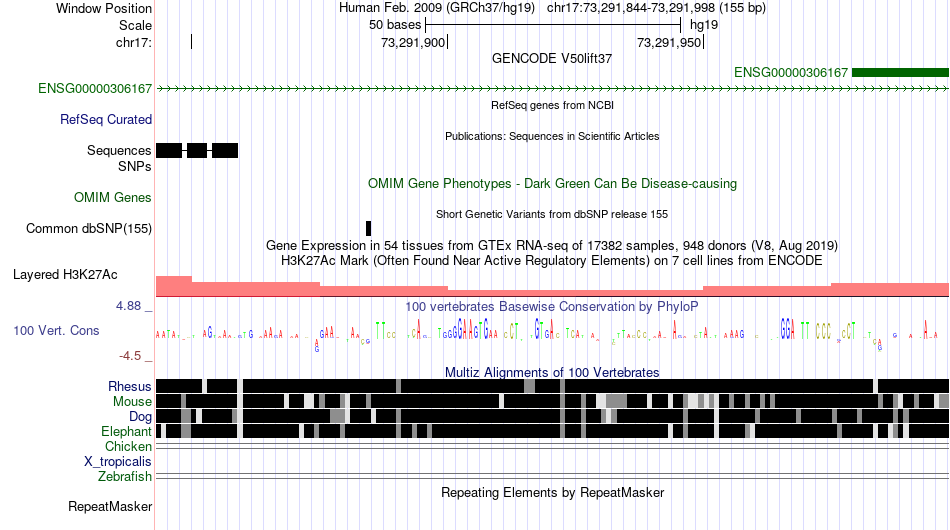The image size is (950, 530).
Task: Click the Mouse alignment label
Action: coord(132,402)
